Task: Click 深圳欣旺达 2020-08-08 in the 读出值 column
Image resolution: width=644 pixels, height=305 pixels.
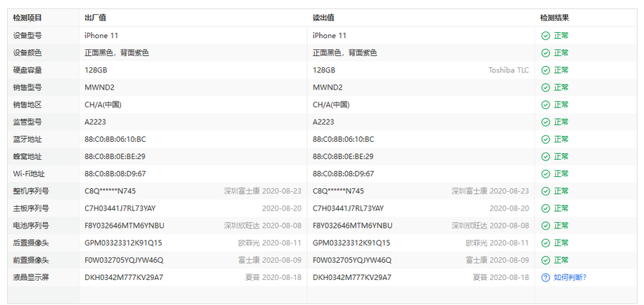Action: pyautogui.click(x=490, y=226)
